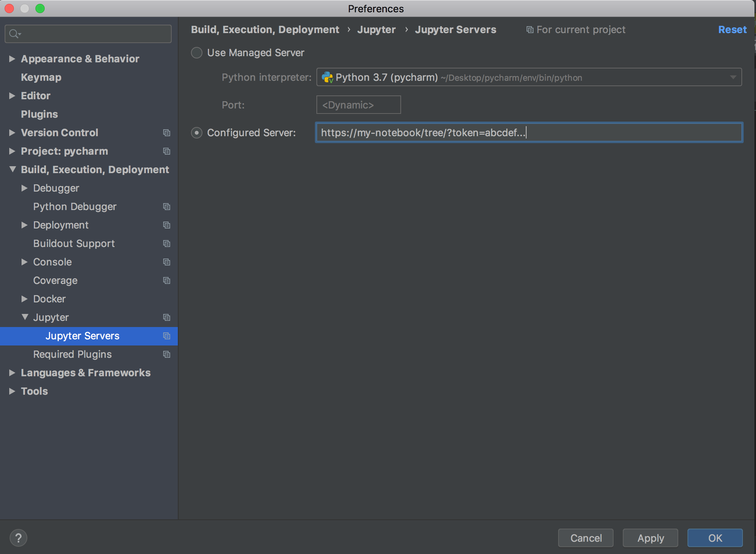
Task: Open the Python interpreter dropdown
Action: coord(733,77)
